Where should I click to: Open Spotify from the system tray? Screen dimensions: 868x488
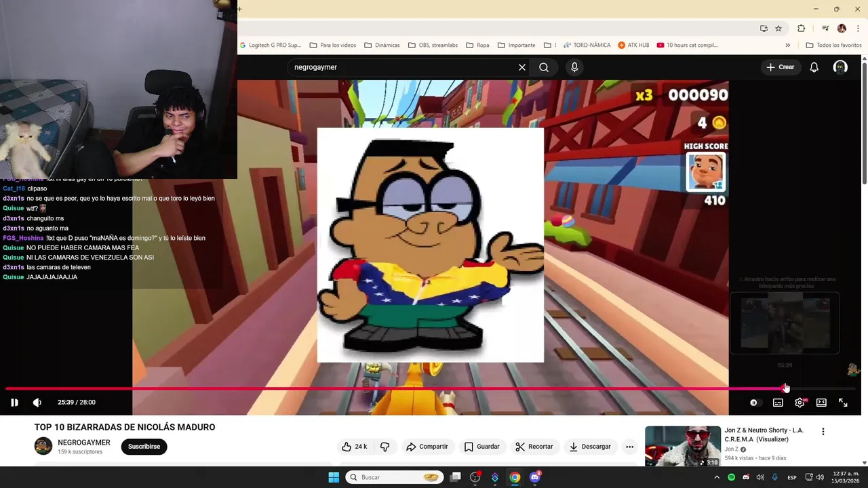(x=731, y=478)
